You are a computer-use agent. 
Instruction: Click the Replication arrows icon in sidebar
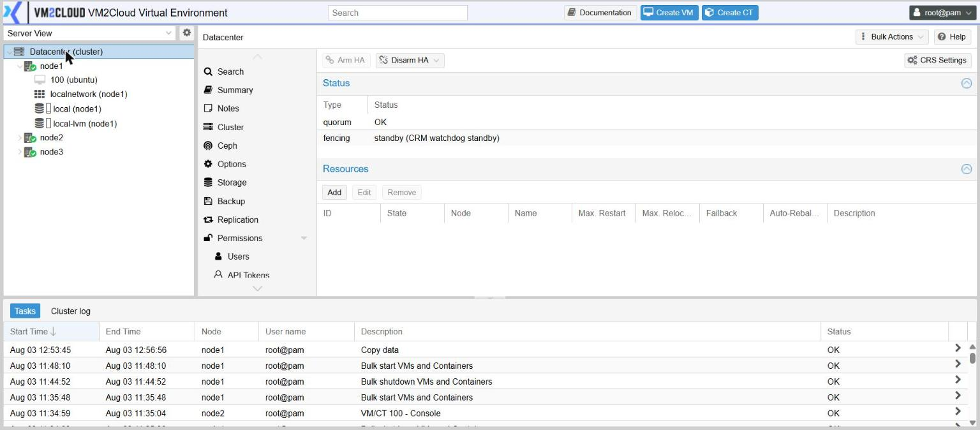tap(208, 219)
